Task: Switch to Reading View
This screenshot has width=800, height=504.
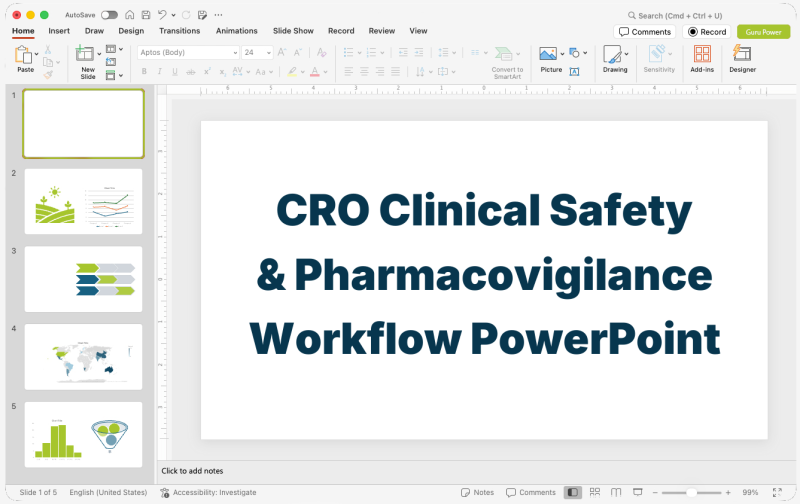Action: coord(616,492)
